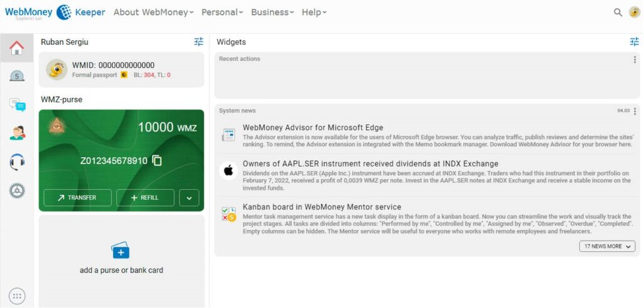Open Kanban board in Mentor service article

click(322, 207)
